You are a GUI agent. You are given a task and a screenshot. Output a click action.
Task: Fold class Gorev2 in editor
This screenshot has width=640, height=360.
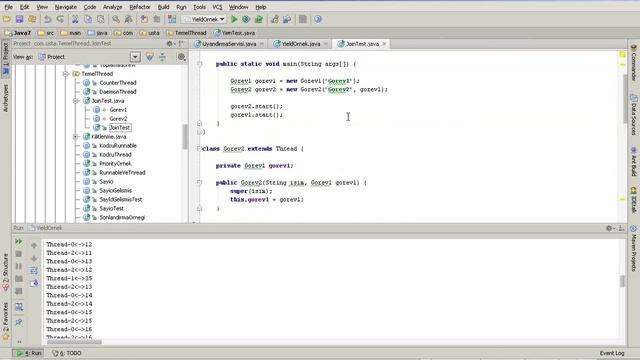pyautogui.click(x=199, y=149)
